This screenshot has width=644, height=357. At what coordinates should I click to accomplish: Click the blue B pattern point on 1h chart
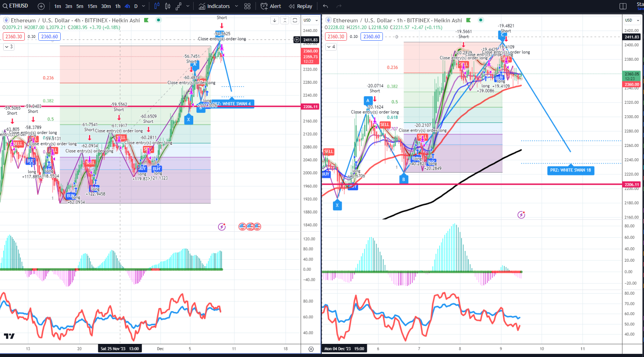[404, 179]
